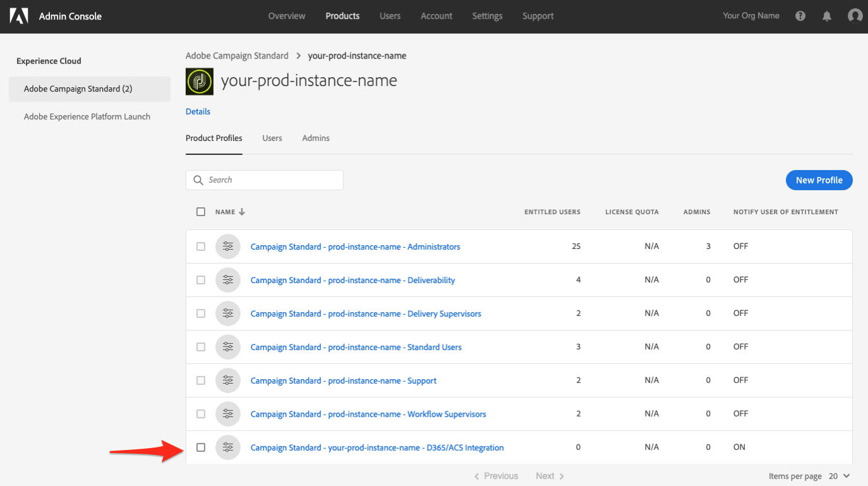Click into the Search input field

point(265,180)
